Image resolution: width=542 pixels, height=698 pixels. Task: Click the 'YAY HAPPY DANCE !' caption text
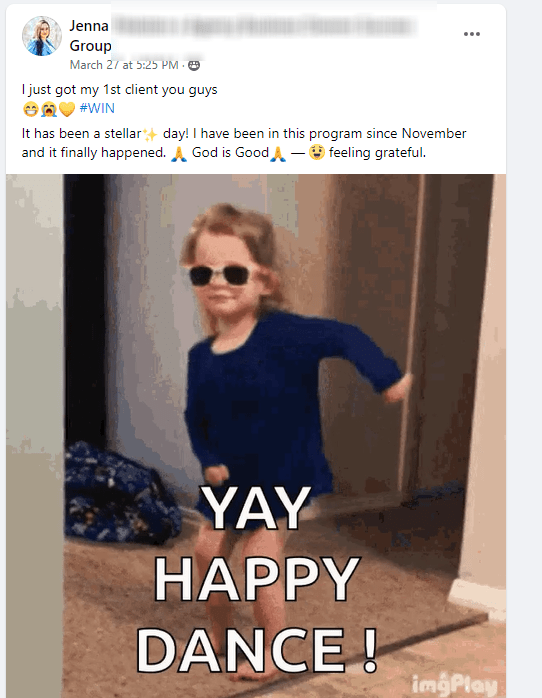pyautogui.click(x=257, y=578)
